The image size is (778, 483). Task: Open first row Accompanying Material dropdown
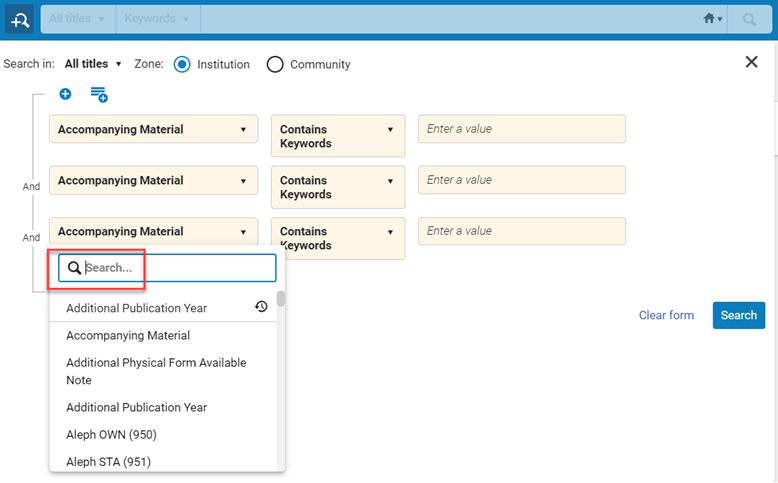tap(153, 129)
